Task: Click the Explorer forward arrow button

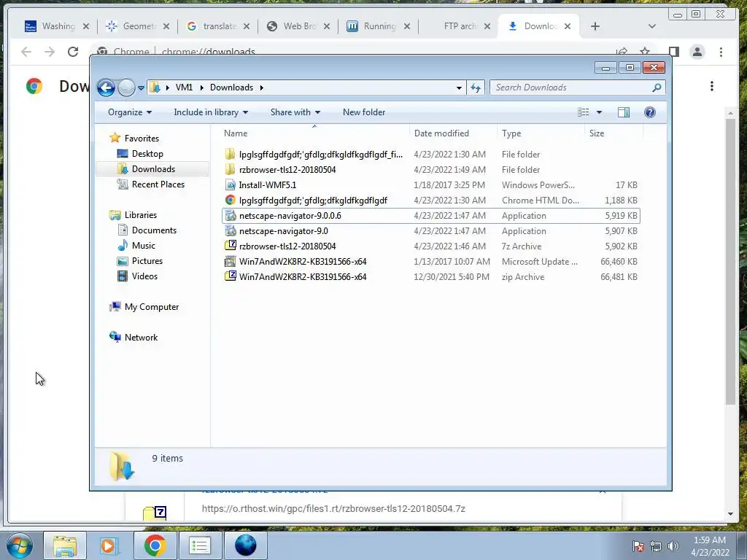Action: pyautogui.click(x=126, y=87)
